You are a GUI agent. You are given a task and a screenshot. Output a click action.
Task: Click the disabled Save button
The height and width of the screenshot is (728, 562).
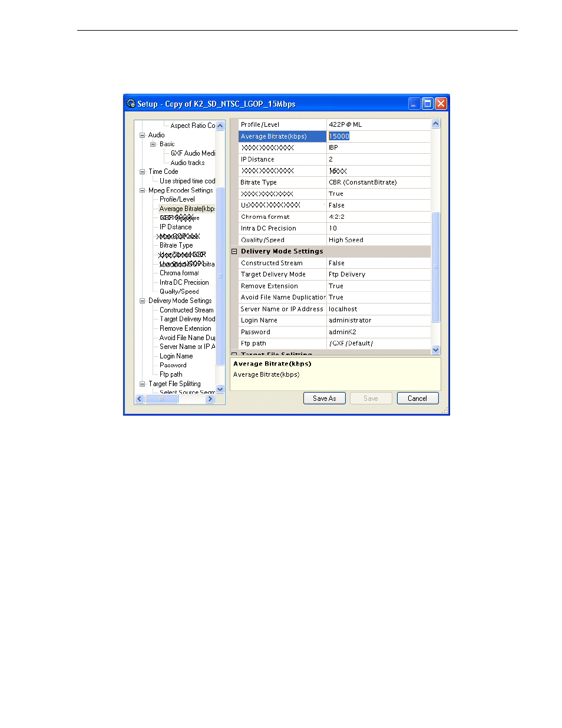[x=371, y=398]
